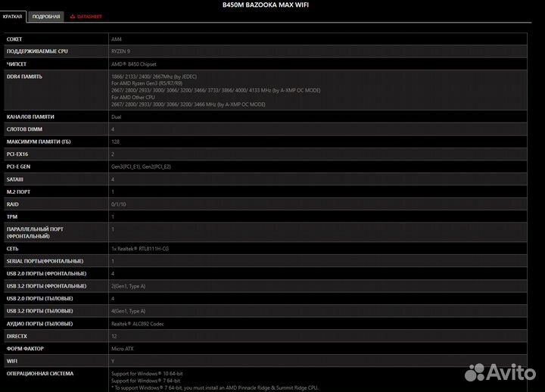Switch to the КРАТКАЯ tab
545x392 pixels.
(x=13, y=17)
